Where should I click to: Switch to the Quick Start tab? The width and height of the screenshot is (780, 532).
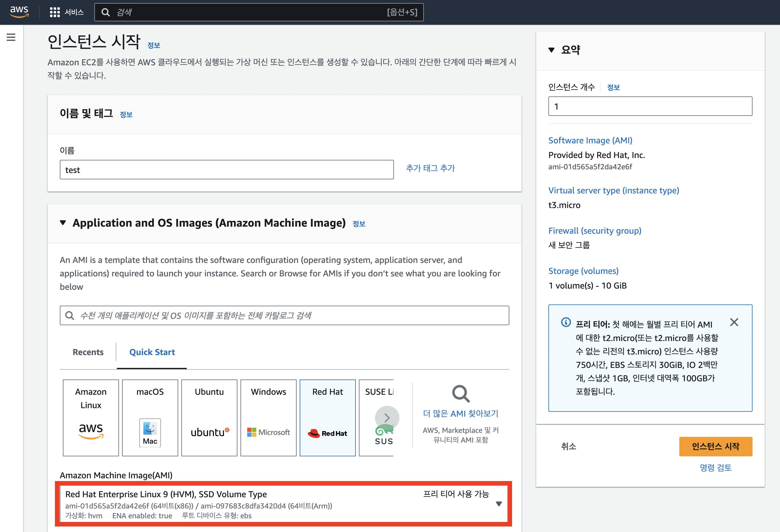(152, 352)
